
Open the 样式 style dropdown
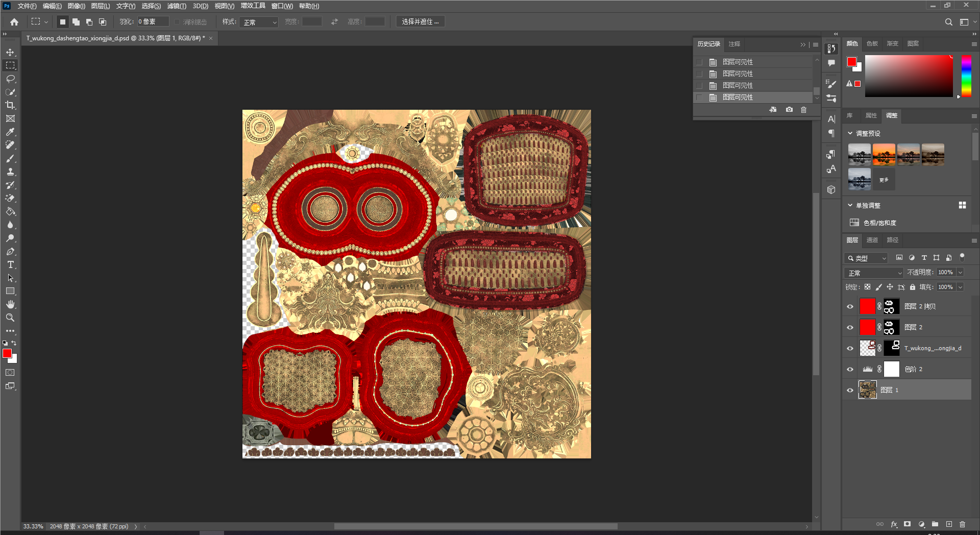259,22
